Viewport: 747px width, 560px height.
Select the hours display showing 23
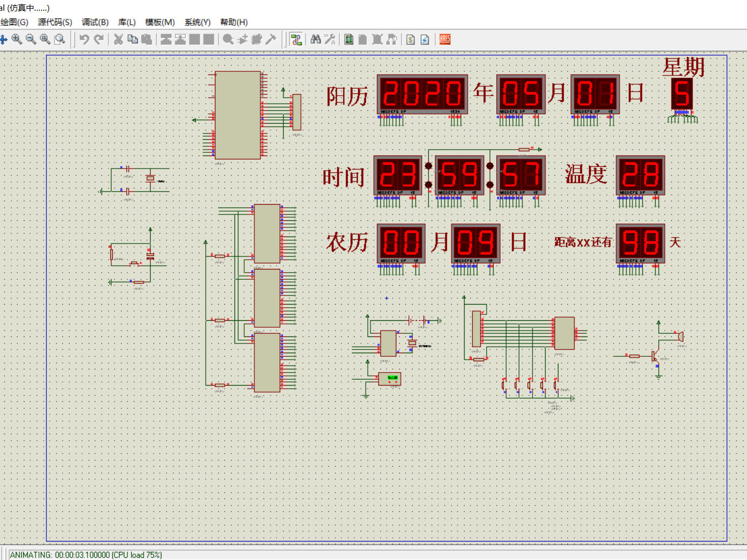(398, 176)
